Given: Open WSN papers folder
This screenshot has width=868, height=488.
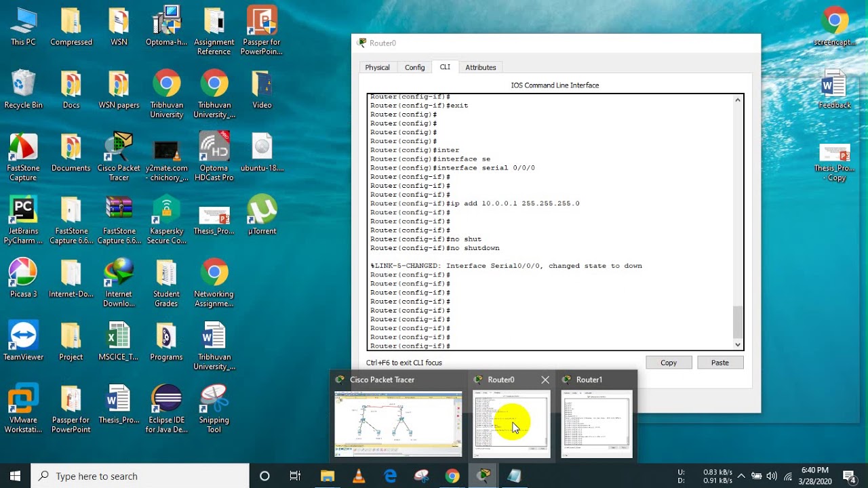Looking at the screenshot, I should pos(119,89).
